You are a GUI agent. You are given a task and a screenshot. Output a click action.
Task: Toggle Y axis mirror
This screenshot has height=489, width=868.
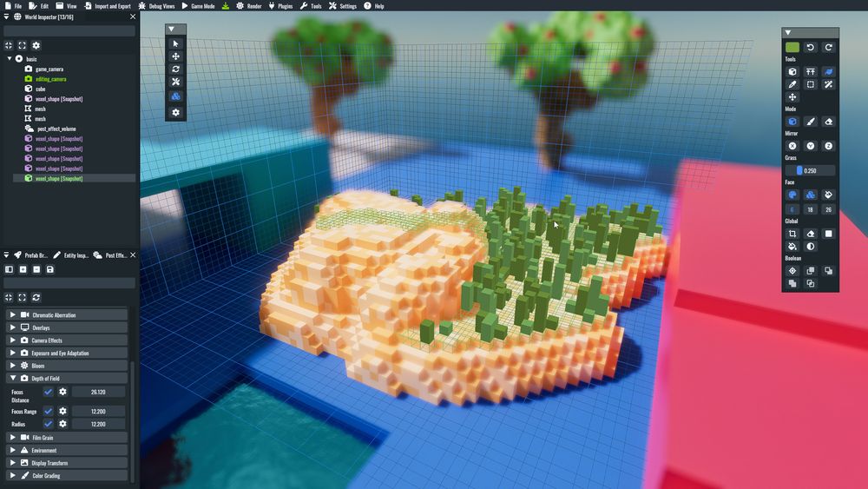(811, 146)
